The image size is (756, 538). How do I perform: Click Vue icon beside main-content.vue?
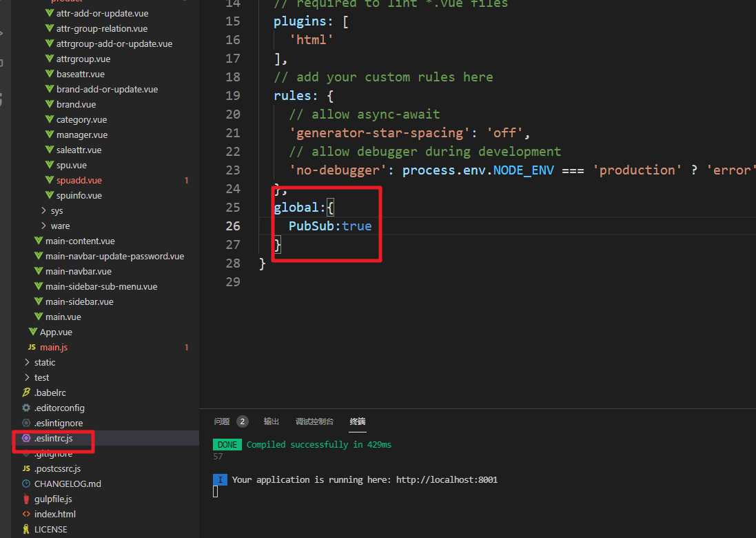point(39,241)
